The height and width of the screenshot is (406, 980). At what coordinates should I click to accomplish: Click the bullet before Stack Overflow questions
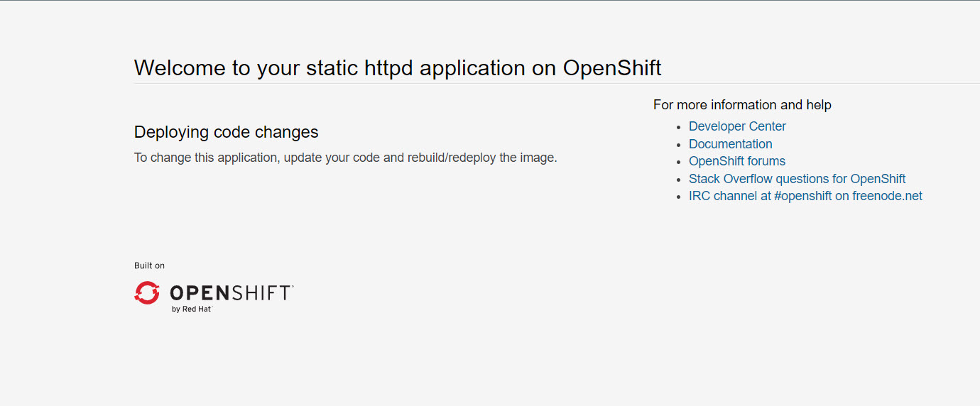(679, 180)
